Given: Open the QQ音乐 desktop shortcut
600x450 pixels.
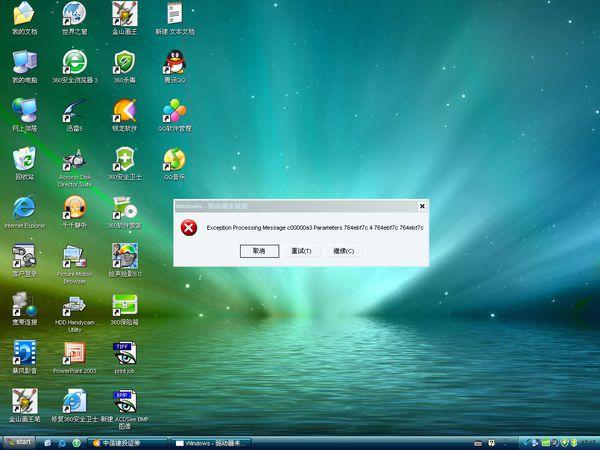Looking at the screenshot, I should click(174, 159).
